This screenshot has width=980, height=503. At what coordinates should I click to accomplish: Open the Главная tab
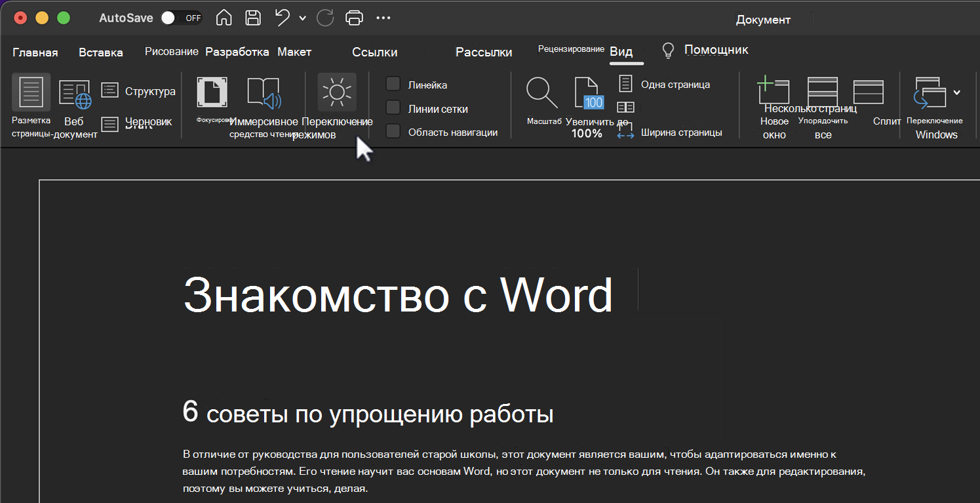35,52
